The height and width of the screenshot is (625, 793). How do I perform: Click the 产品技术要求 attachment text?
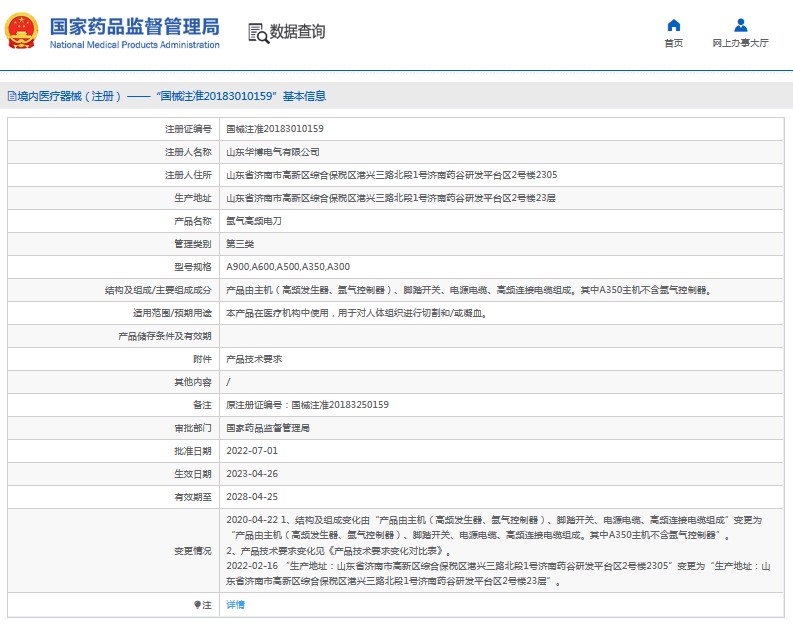[x=254, y=359]
